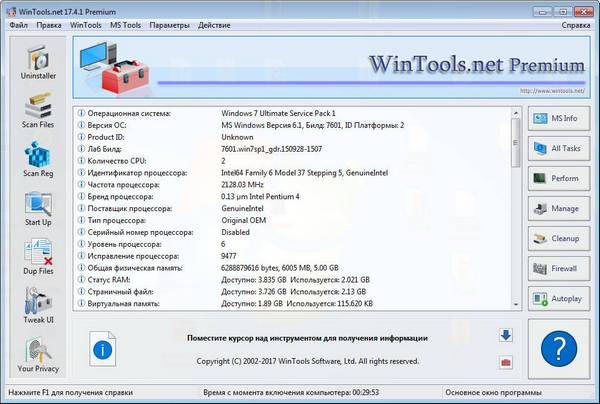
Task: Click the small red toolbox icon
Action: pyautogui.click(x=505, y=360)
